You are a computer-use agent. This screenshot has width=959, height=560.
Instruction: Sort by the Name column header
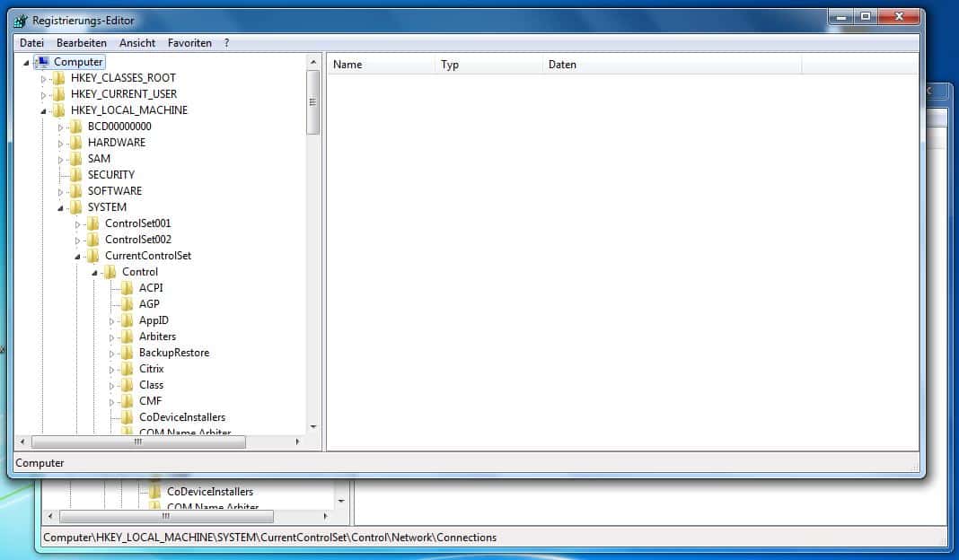point(381,65)
